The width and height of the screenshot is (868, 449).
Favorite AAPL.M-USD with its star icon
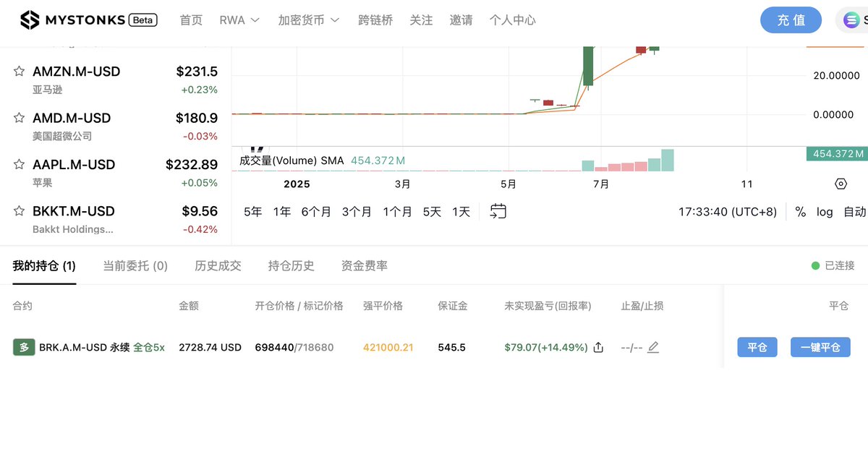click(20, 165)
